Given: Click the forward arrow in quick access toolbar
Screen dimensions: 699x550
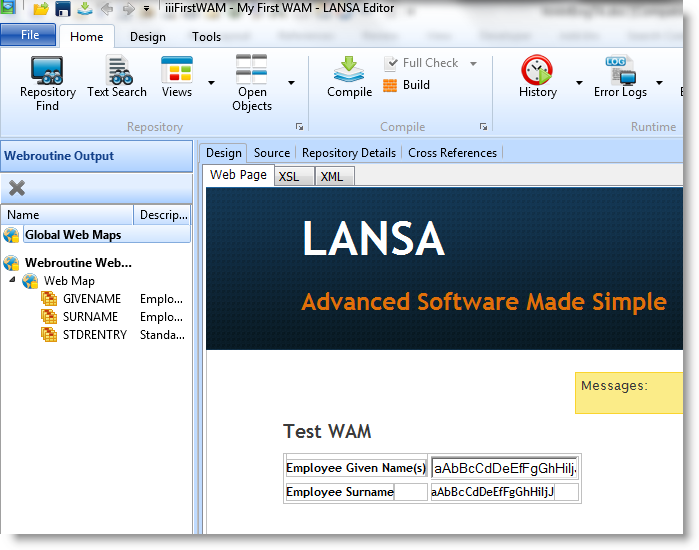Looking at the screenshot, I should pyautogui.click(x=128, y=8).
